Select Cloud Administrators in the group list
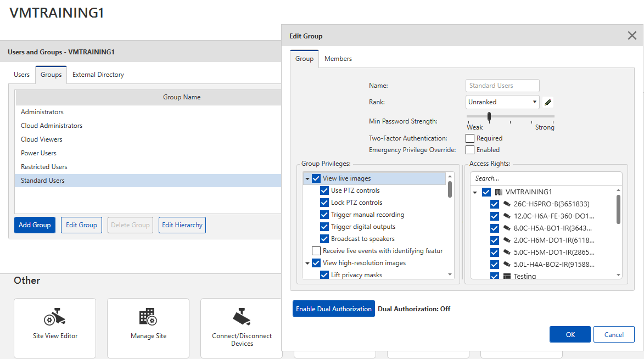 [148, 126]
